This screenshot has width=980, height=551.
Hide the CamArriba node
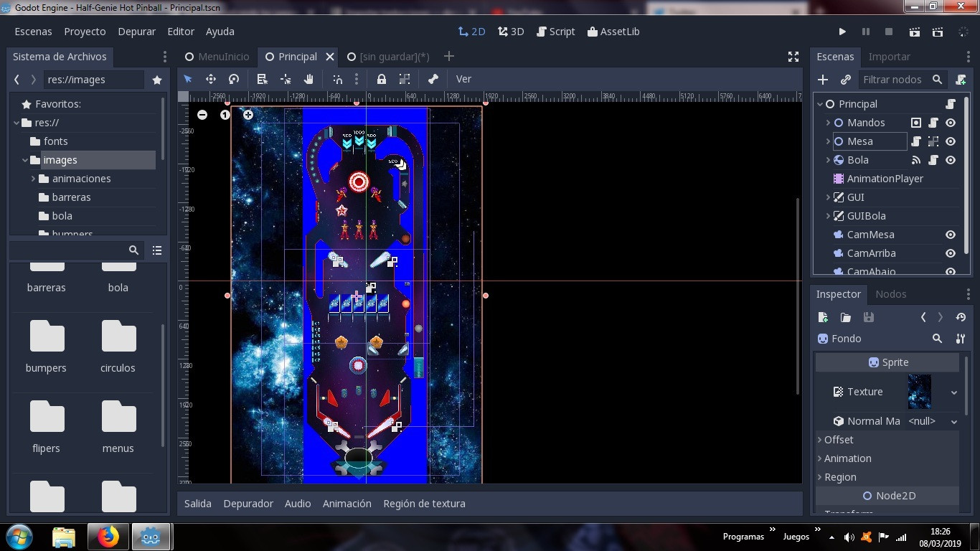click(951, 253)
